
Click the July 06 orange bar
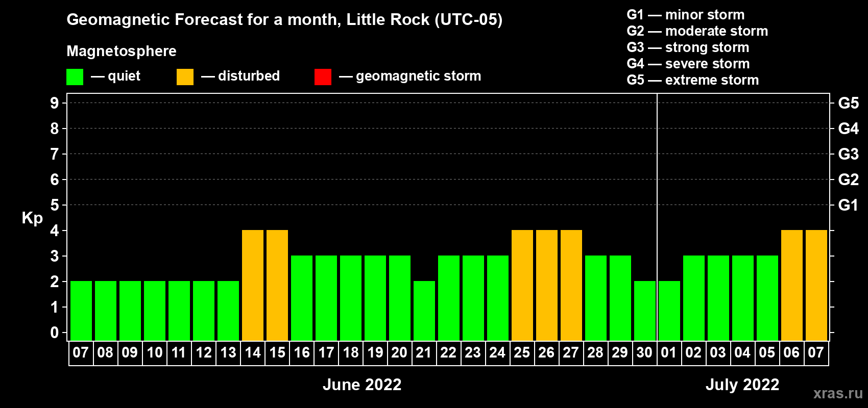tap(792, 285)
